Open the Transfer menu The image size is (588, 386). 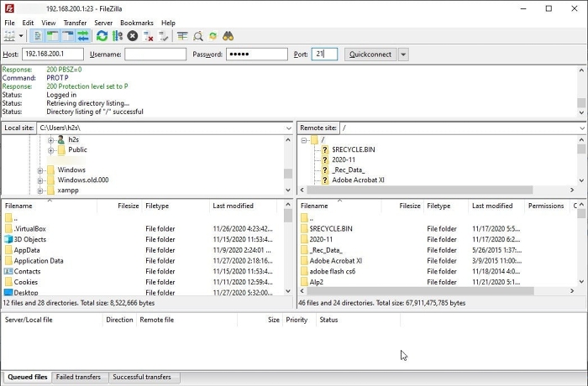(75, 23)
